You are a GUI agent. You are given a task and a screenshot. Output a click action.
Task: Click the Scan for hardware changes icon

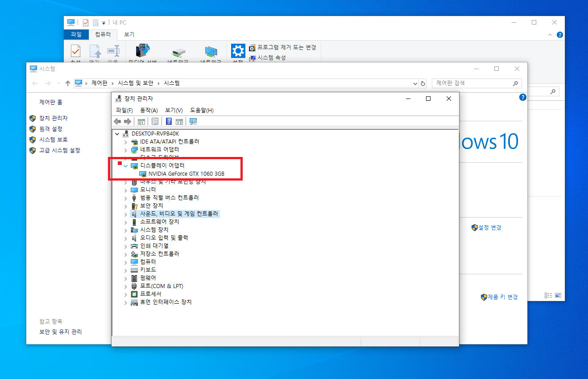[x=193, y=121]
